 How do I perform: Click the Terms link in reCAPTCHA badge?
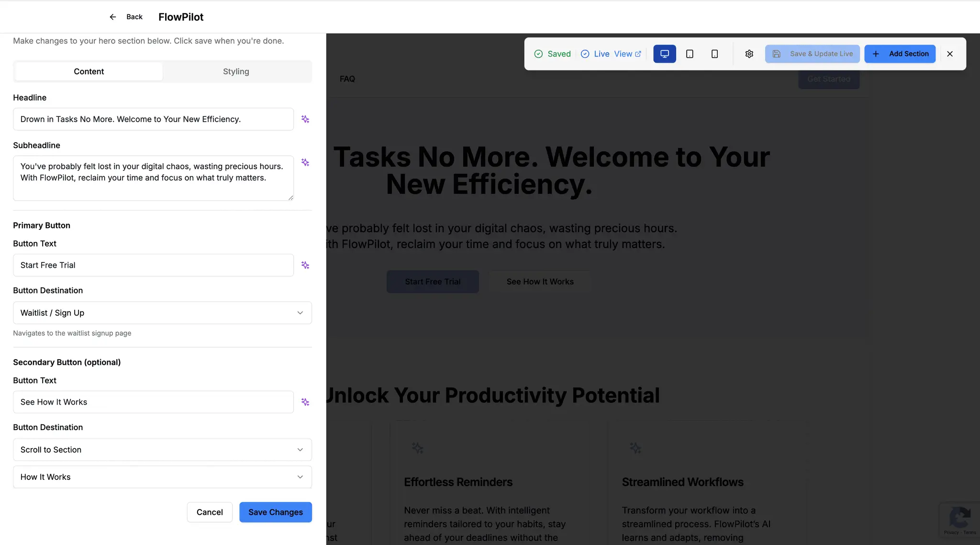pyautogui.click(x=970, y=533)
